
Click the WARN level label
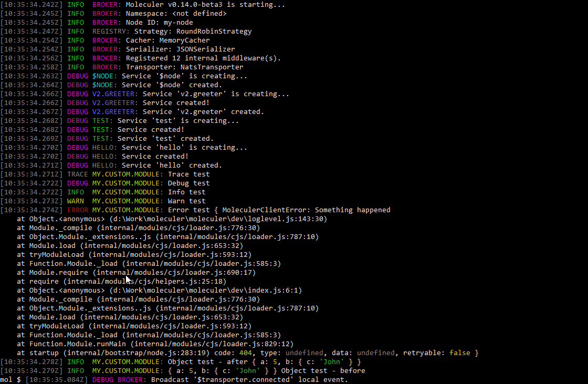click(x=76, y=201)
